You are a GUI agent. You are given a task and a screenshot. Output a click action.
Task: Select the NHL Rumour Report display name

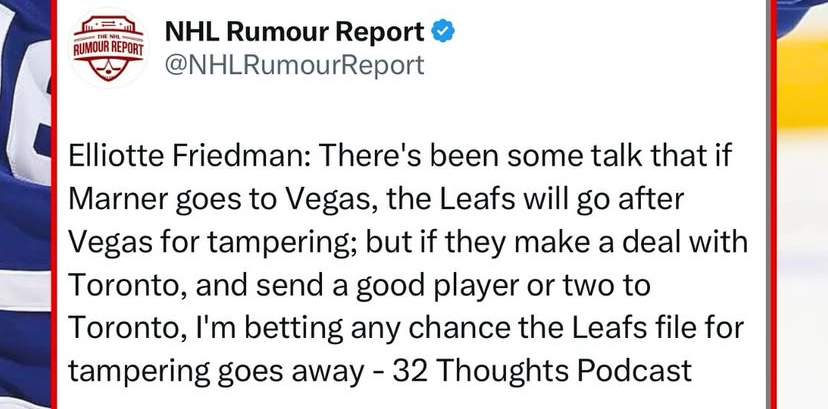(294, 32)
